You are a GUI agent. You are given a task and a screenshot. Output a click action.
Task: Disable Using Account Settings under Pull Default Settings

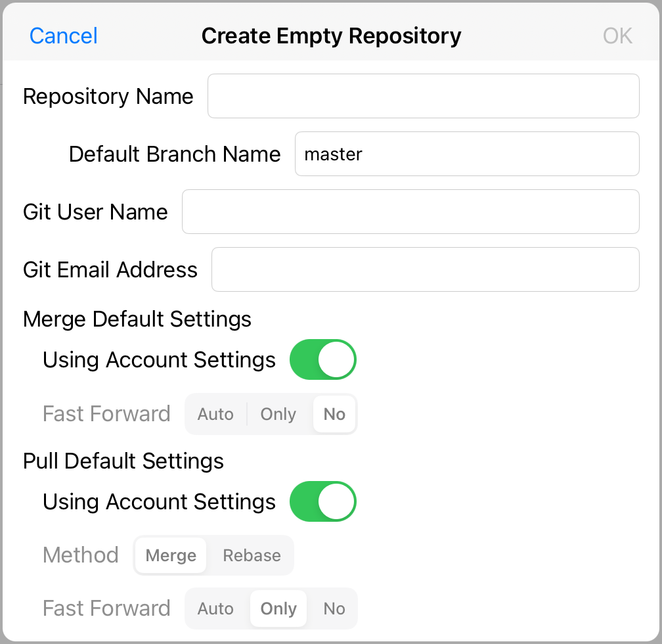click(322, 501)
